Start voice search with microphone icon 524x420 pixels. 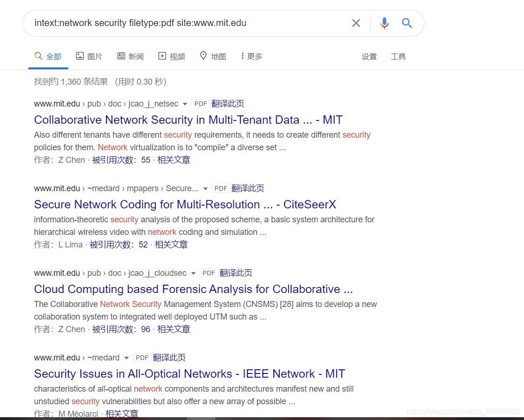coord(385,23)
